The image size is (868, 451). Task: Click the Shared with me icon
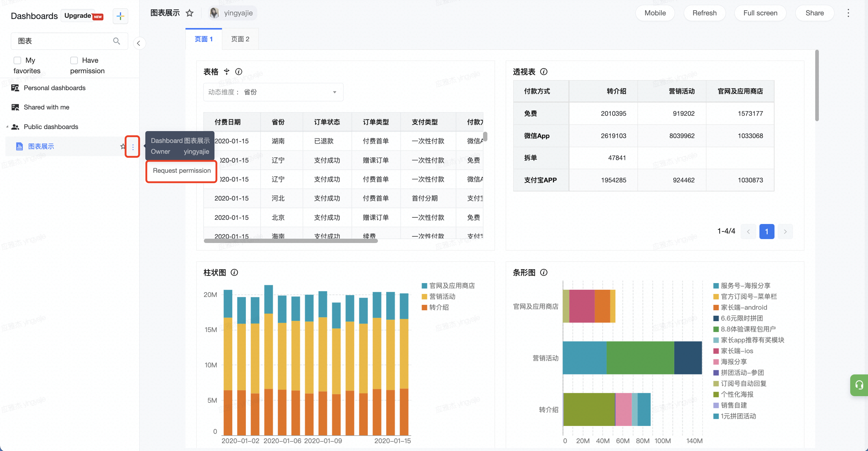coord(15,107)
